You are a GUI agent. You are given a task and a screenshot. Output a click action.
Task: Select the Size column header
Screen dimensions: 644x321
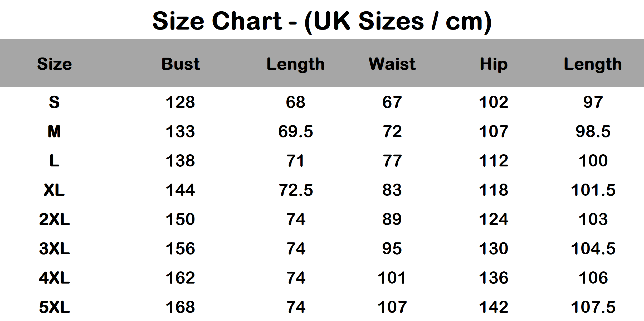pos(55,64)
